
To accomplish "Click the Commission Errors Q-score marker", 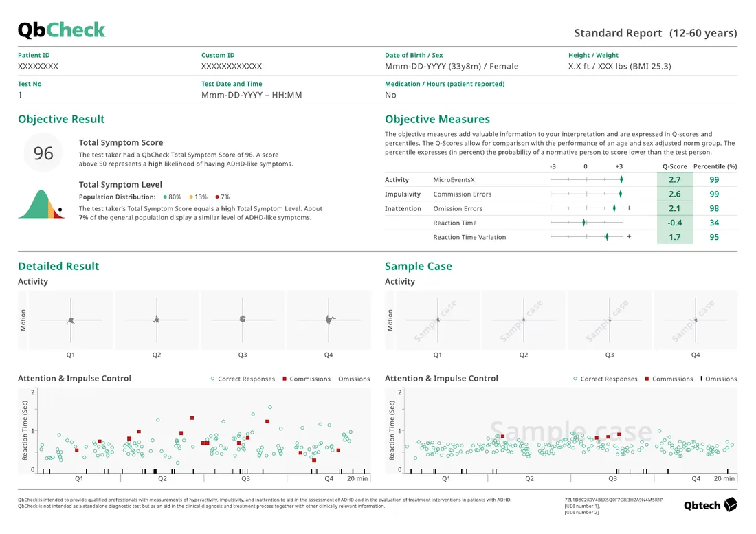I will (x=621, y=194).
